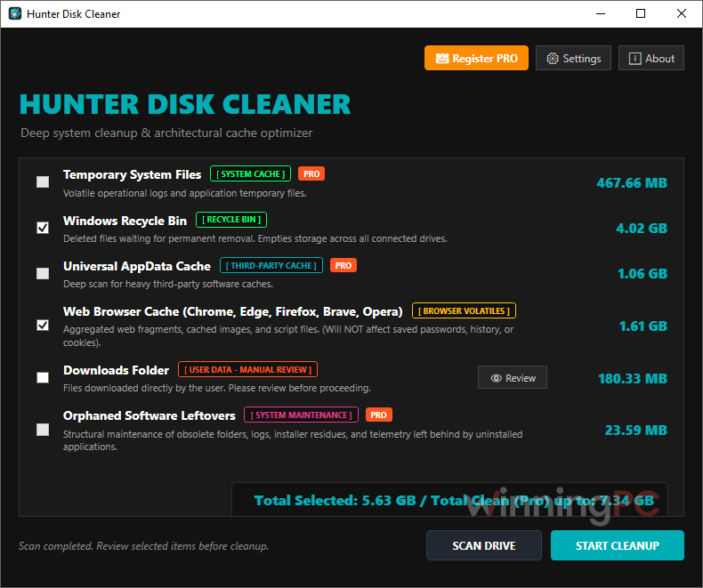Click the BROWSER VOLATILES tag
The width and height of the screenshot is (703, 588).
464,310
